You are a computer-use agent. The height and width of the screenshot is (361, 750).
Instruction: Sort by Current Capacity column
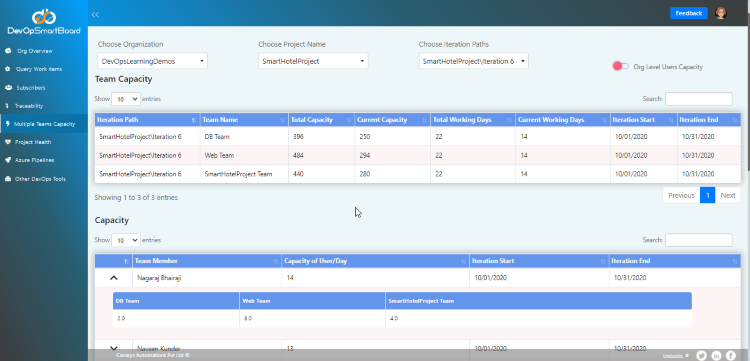coord(392,120)
